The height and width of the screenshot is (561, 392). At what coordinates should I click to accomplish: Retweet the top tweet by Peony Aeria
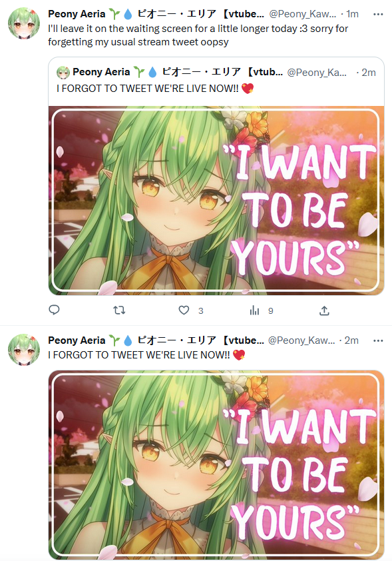(119, 310)
